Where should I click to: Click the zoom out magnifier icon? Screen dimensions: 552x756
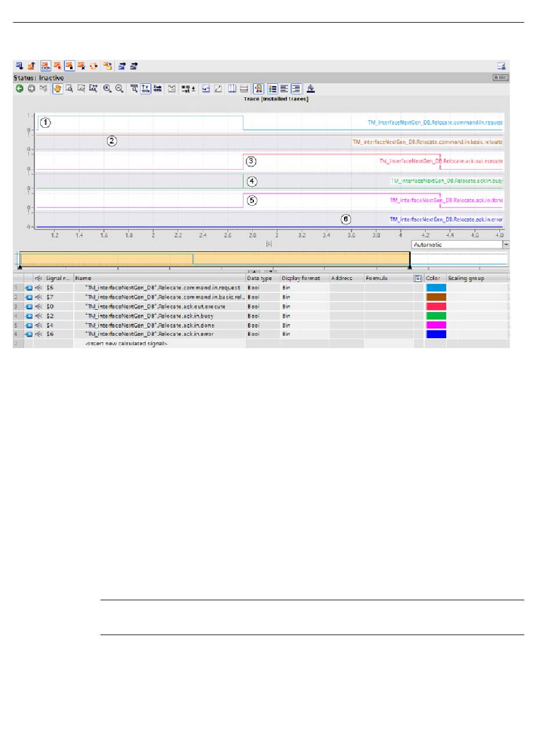click(x=119, y=89)
